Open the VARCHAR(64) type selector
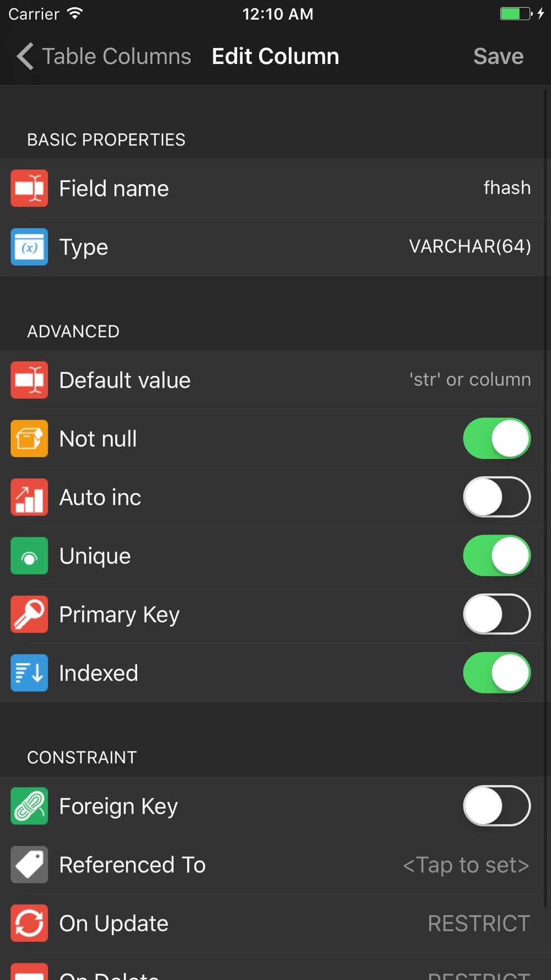 (x=470, y=246)
